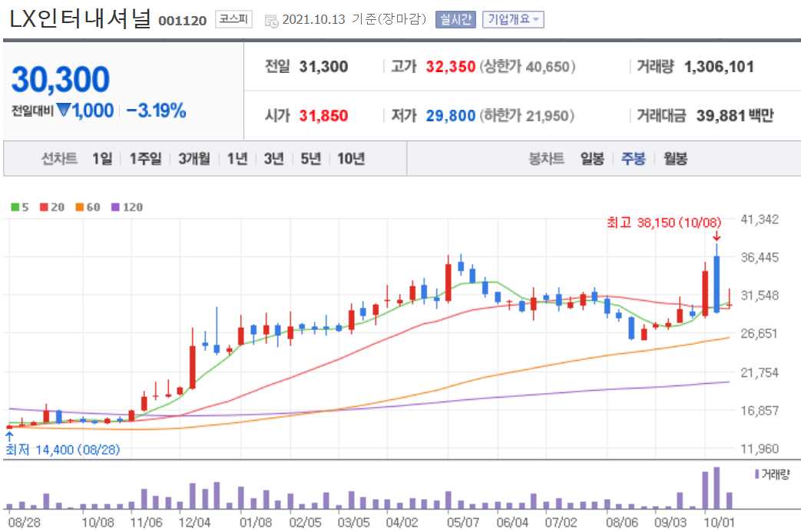Switch to the 월봉 monthly candle tab
801x532 pixels.
(x=674, y=159)
